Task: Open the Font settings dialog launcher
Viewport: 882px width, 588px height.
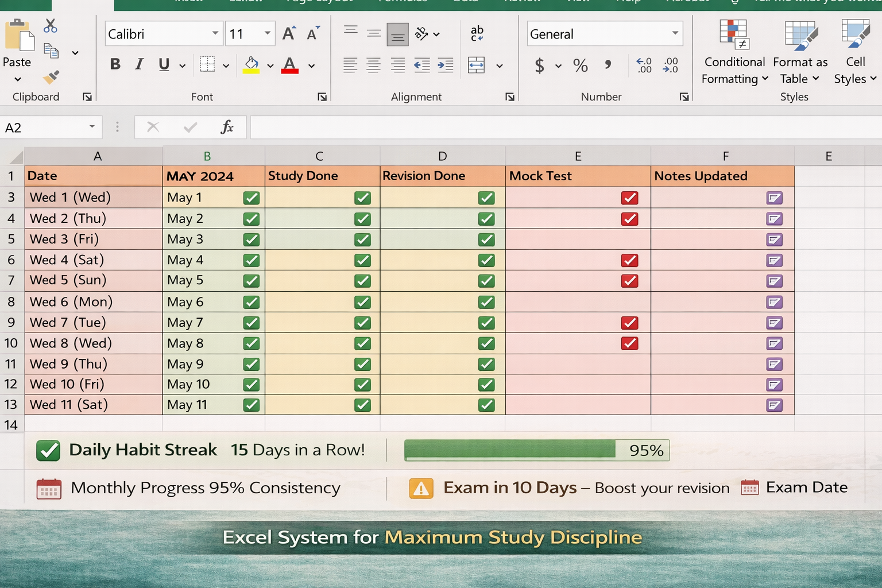Action: coord(322,97)
